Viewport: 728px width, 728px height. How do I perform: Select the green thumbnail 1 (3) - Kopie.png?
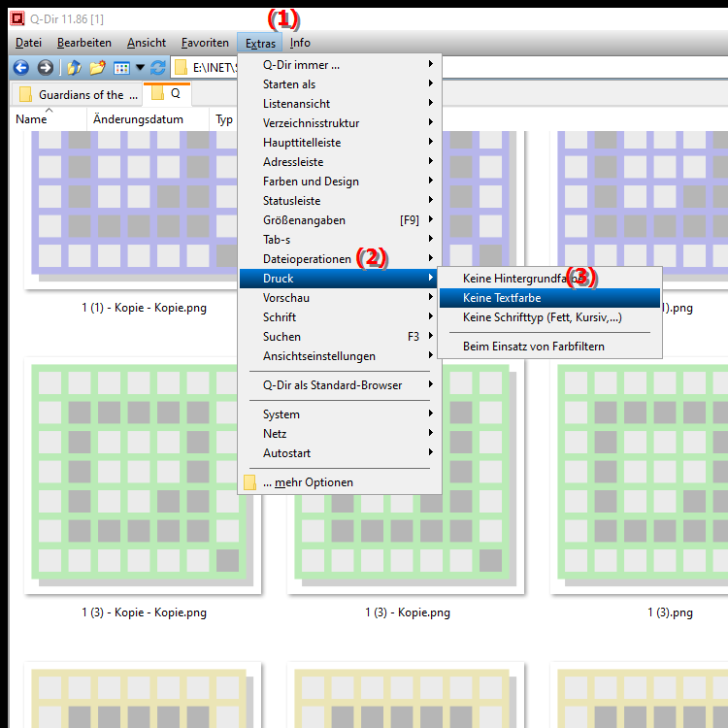point(406,544)
